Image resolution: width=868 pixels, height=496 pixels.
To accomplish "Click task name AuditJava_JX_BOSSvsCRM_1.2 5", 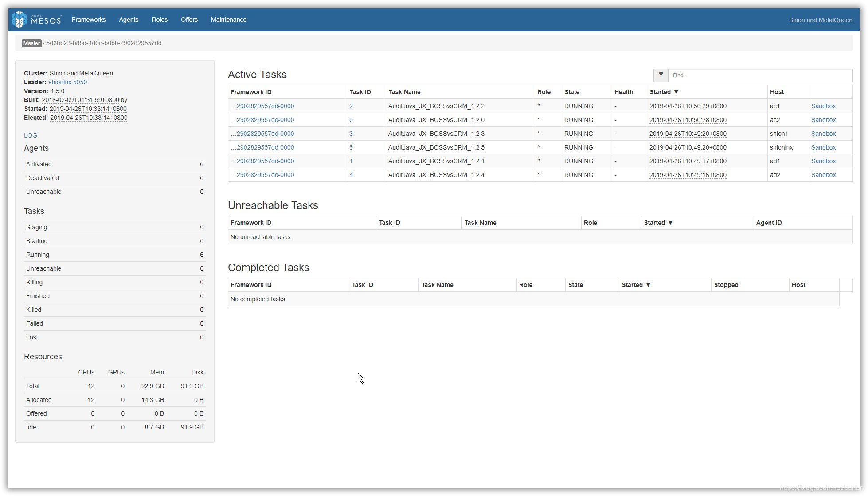I will tap(436, 147).
